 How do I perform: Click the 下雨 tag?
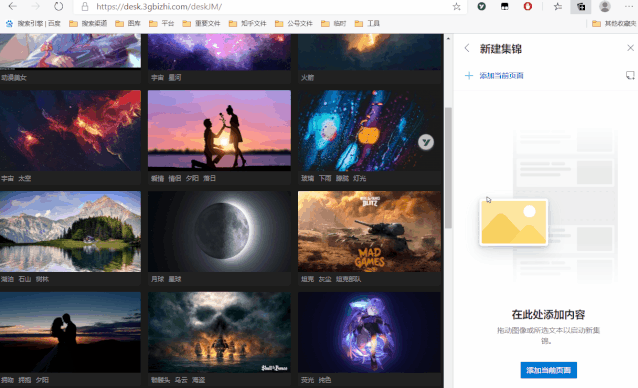[325, 178]
